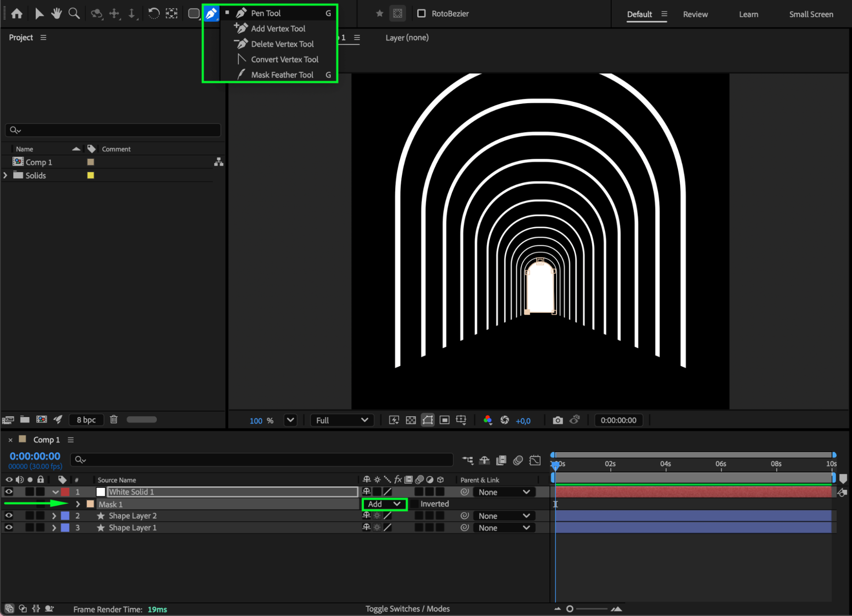Expand the Solids folder

pos(6,176)
